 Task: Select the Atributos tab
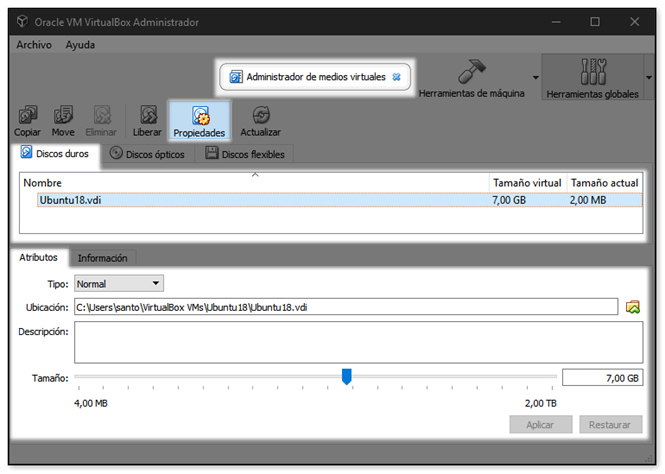point(38,257)
